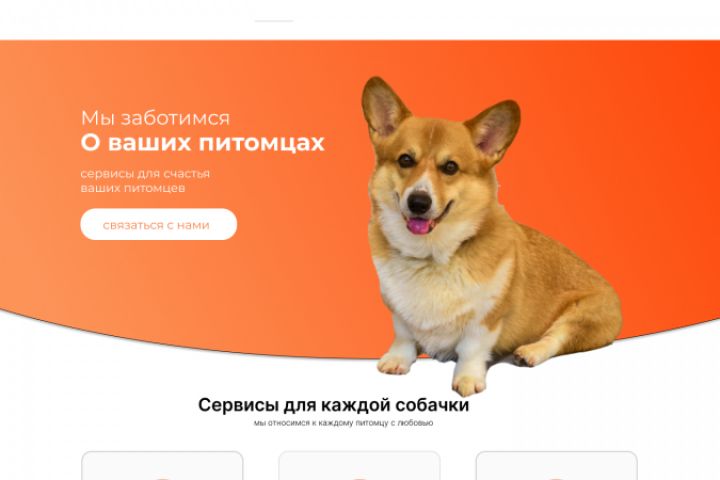
Task: Click the 'мы относимся к каждому питомцу' caption
Action: tap(343, 423)
